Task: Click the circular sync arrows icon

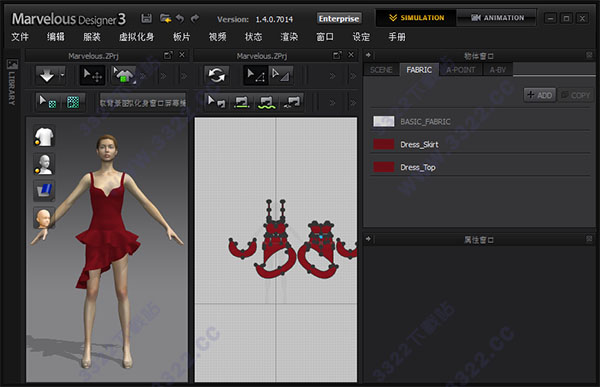Action: [x=217, y=75]
